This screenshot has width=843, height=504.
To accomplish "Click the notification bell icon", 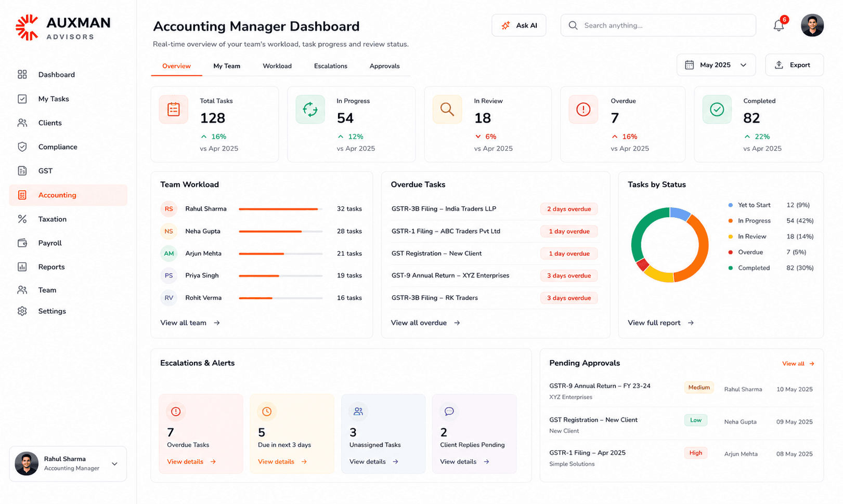I will point(779,25).
